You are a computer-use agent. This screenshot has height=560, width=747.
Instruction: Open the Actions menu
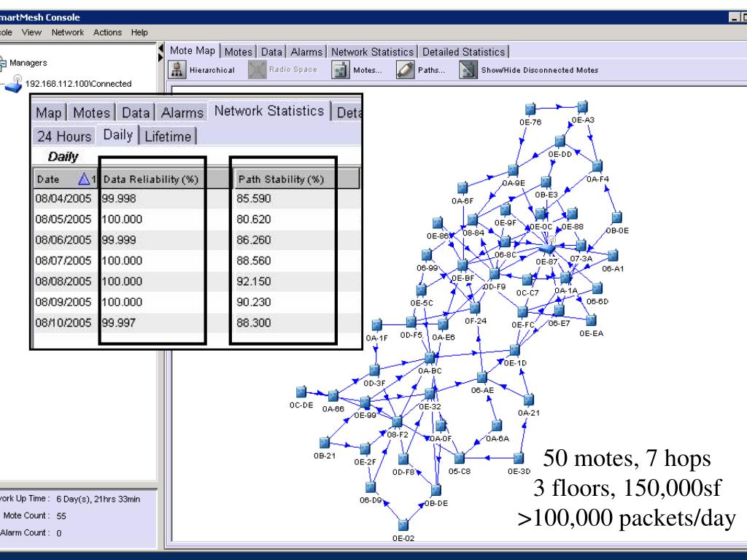coord(108,32)
